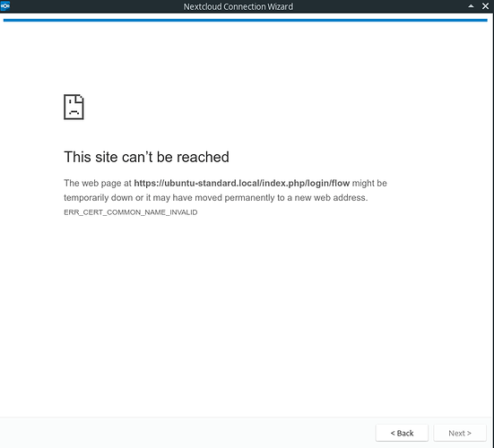Close the Nextcloud Connection Wizard window
494x448 pixels.
click(x=486, y=6)
